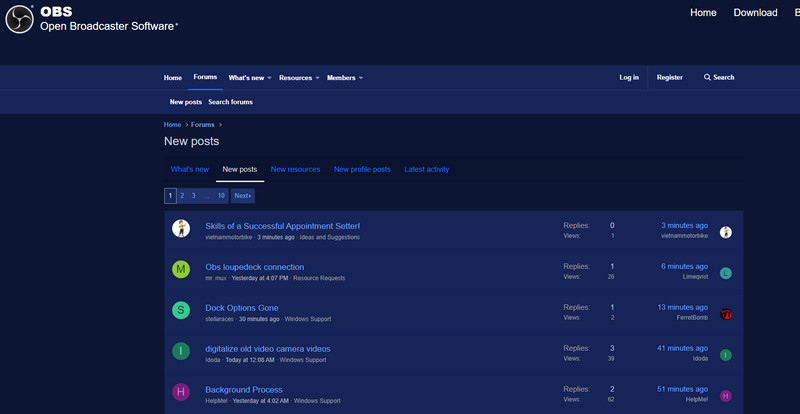Switch to the New resources tab
Image resolution: width=800 pixels, height=414 pixels.
295,169
